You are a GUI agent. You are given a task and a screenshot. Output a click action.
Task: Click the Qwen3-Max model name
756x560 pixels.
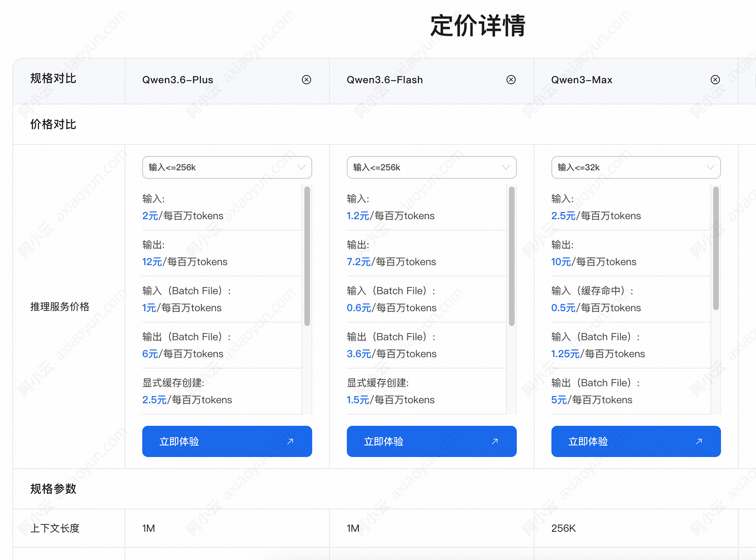pos(582,80)
